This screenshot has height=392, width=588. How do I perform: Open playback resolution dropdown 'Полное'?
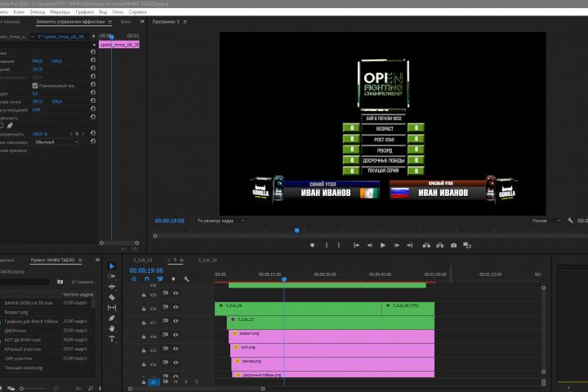546,220
